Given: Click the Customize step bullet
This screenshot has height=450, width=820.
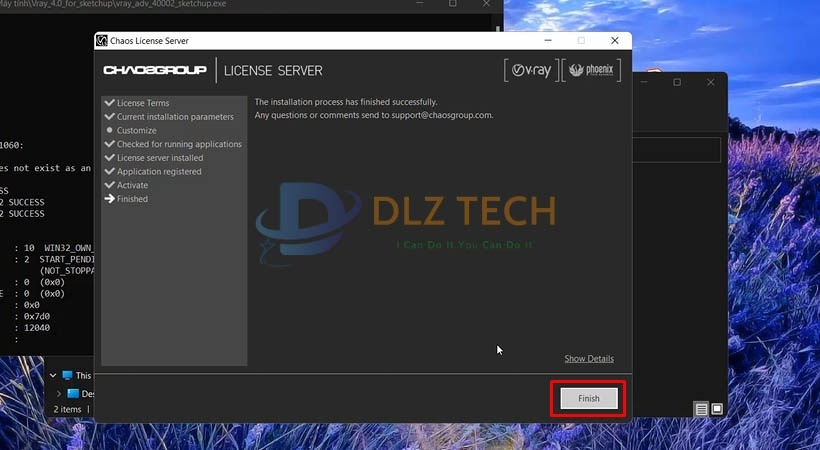Looking at the screenshot, I should coord(109,131).
